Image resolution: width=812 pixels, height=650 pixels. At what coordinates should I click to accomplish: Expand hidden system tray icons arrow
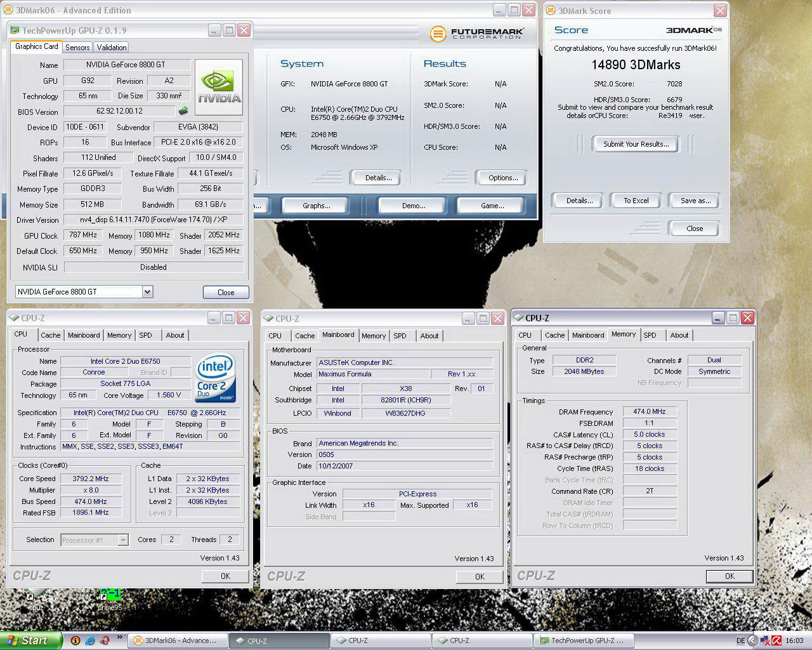(x=753, y=640)
